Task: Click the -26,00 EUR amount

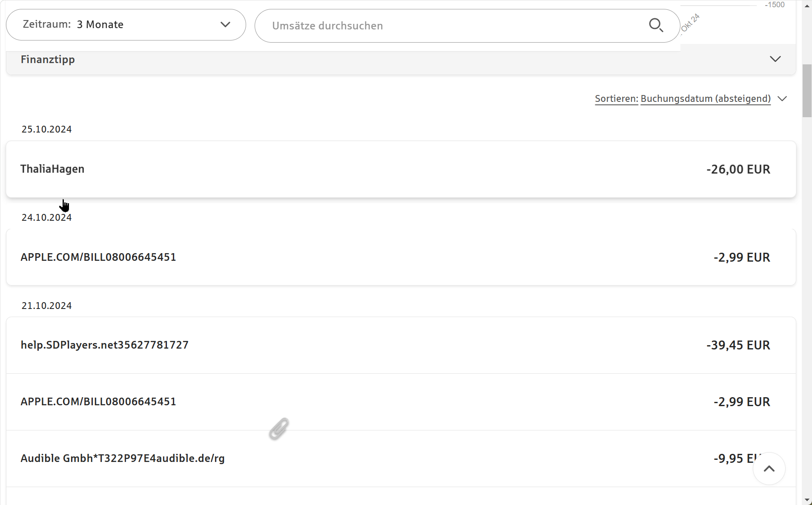Action: (x=738, y=169)
